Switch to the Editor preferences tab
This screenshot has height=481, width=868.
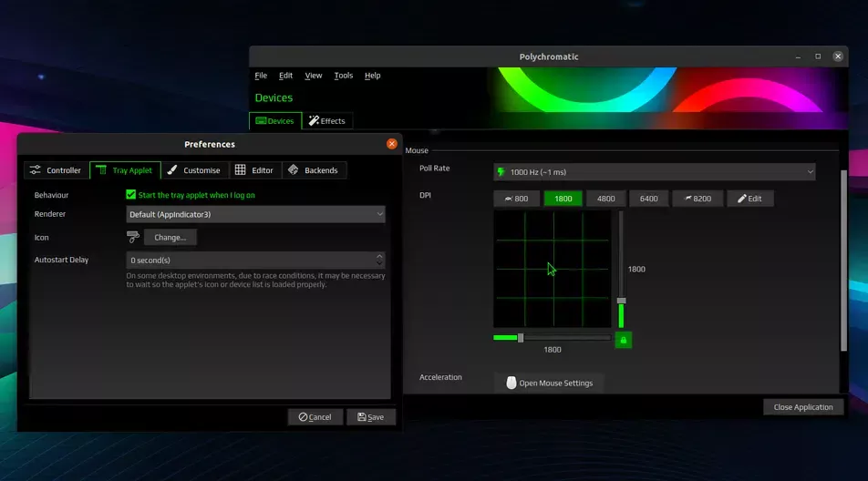[254, 170]
